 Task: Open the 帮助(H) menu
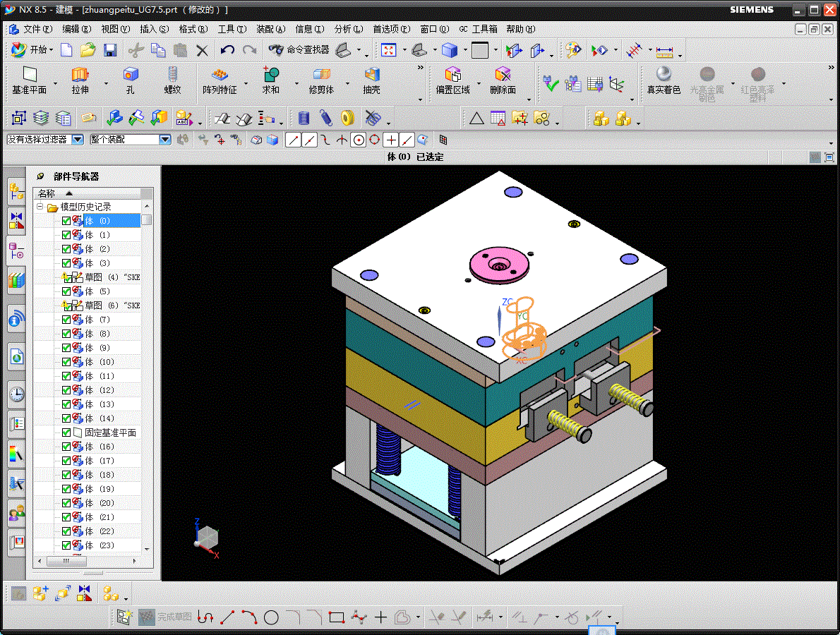pos(520,29)
